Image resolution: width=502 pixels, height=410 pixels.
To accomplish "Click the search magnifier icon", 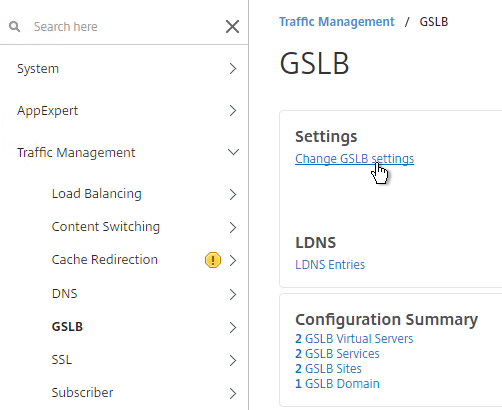I will pos(14,26).
